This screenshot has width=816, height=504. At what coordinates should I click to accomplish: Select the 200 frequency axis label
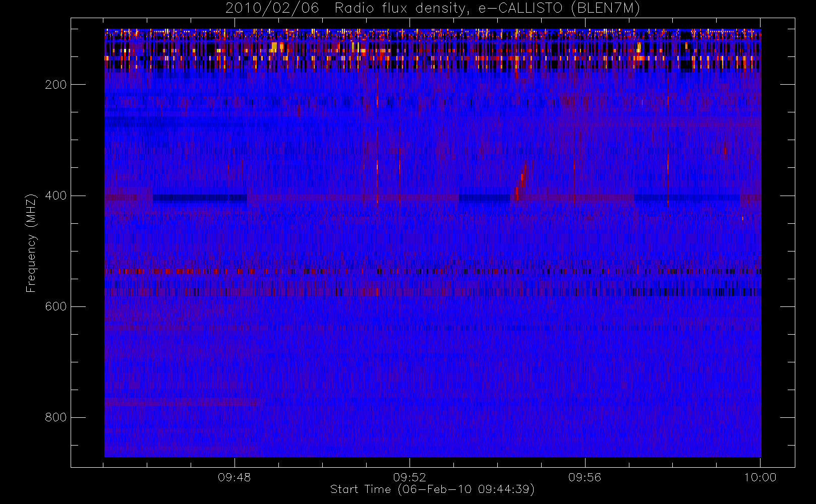[x=55, y=85]
